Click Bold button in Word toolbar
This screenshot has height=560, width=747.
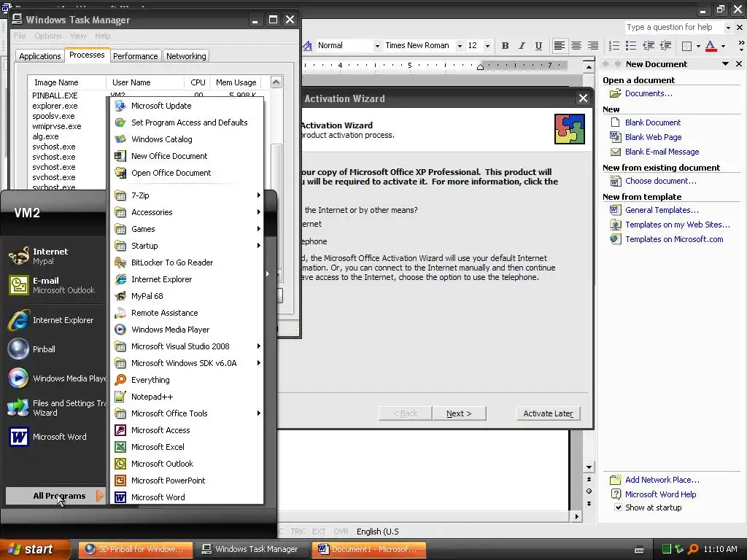click(505, 46)
